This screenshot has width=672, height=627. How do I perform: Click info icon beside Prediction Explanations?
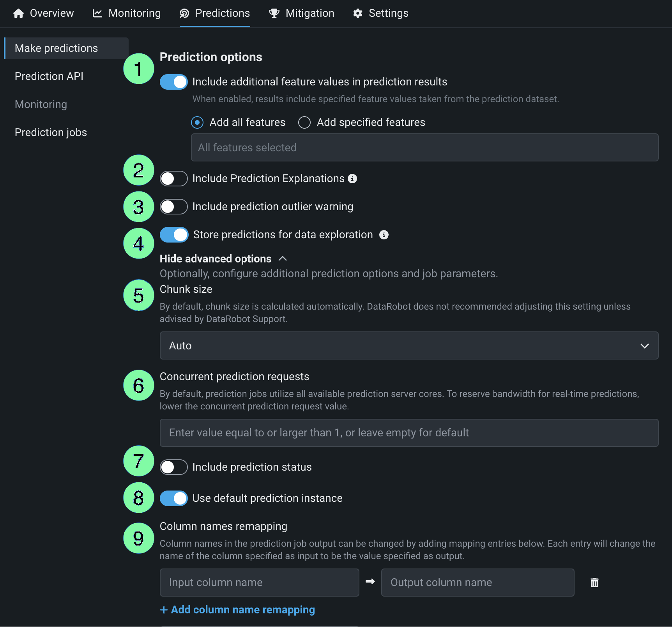click(352, 179)
